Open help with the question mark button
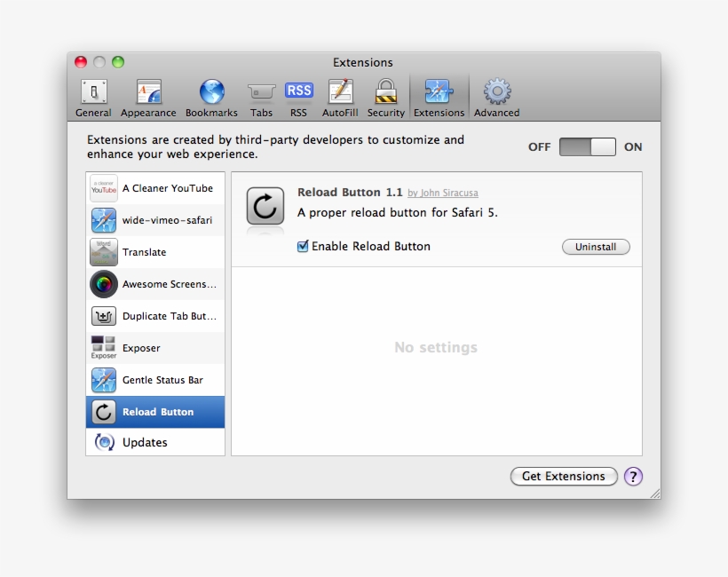 [x=633, y=477]
